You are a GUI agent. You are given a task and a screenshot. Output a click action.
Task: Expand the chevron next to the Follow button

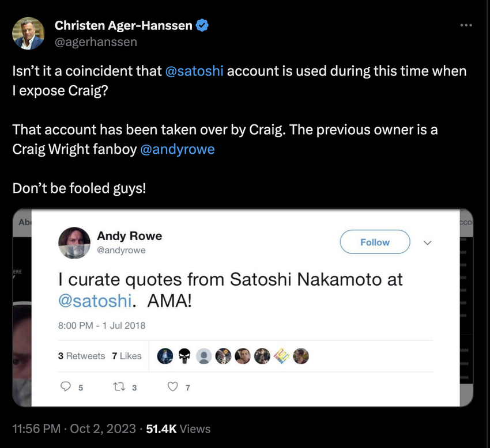[x=427, y=243]
